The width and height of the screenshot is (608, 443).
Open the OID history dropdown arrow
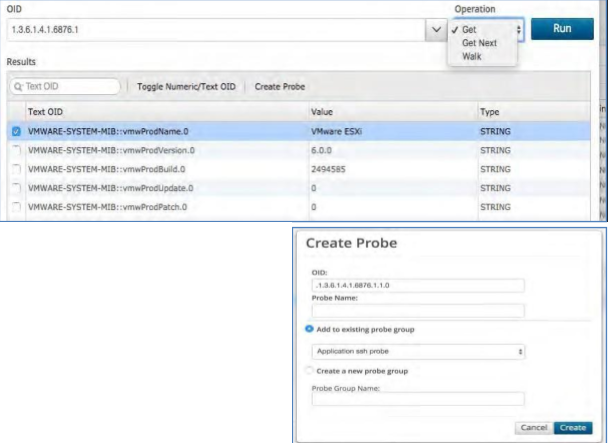coord(436,30)
